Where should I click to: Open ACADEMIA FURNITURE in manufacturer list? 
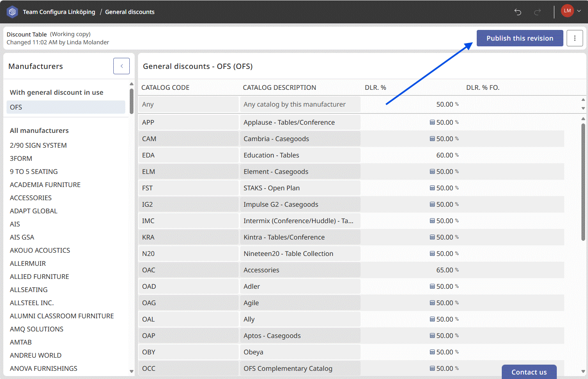point(45,185)
